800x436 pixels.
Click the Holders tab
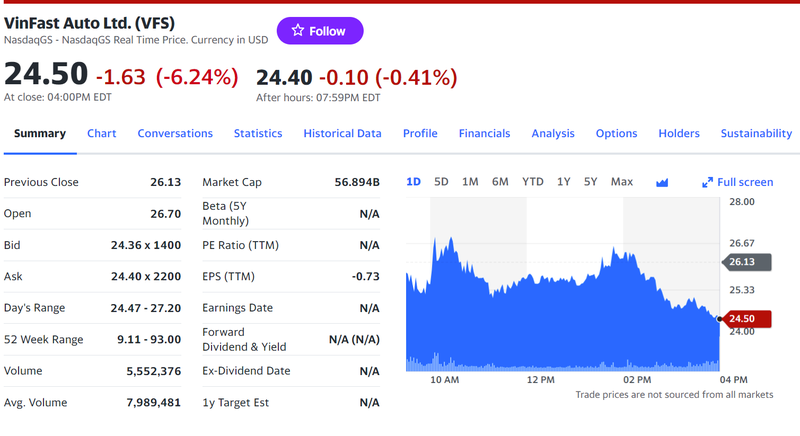point(679,133)
